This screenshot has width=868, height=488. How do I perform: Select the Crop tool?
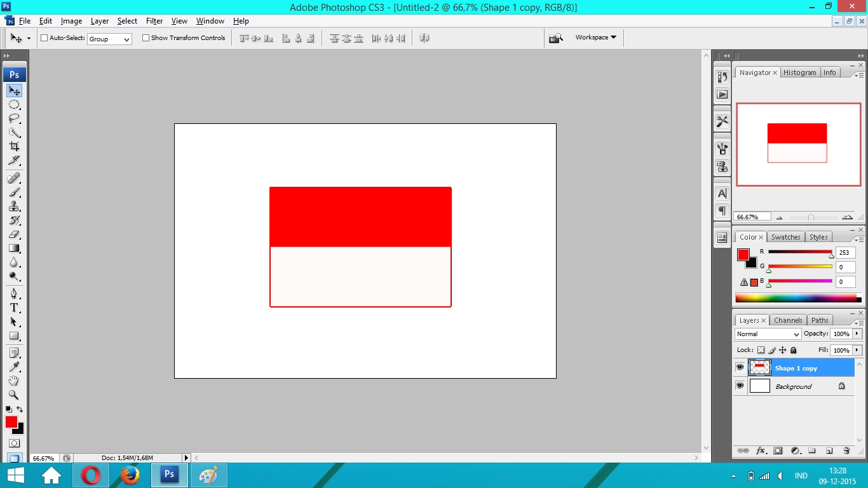[14, 146]
